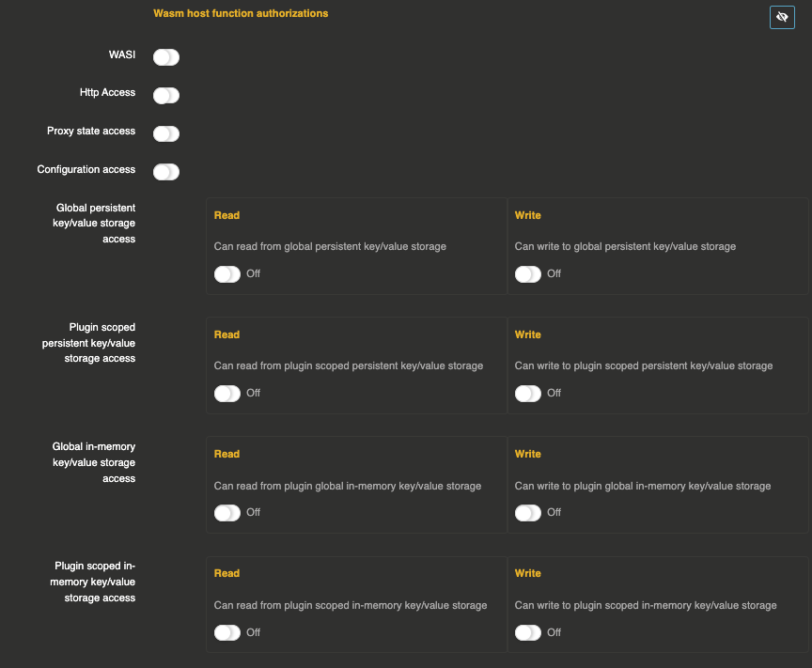Enable Read for global persistent key/value storage
Screen dimensions: 812x668
point(227,273)
